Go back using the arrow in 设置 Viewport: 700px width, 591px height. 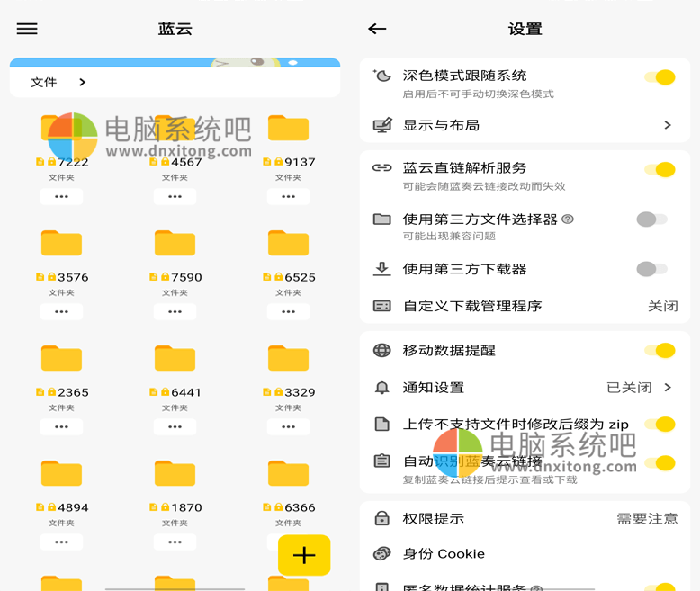377,29
